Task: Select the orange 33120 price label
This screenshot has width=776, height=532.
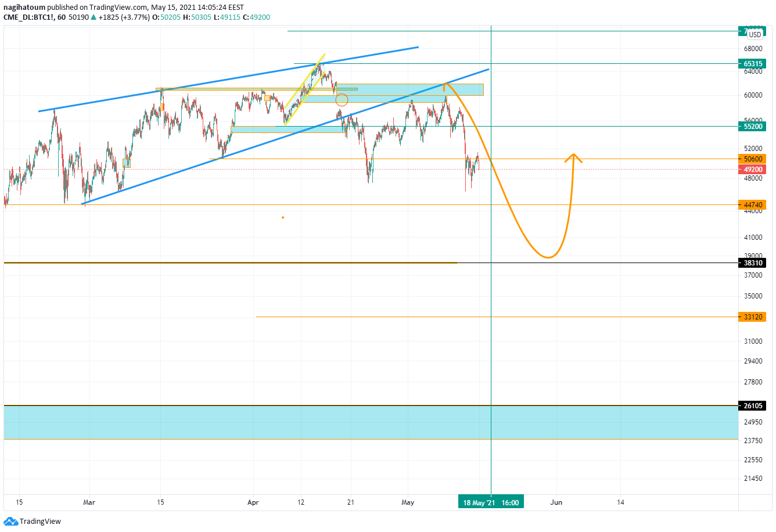Action: tap(753, 317)
